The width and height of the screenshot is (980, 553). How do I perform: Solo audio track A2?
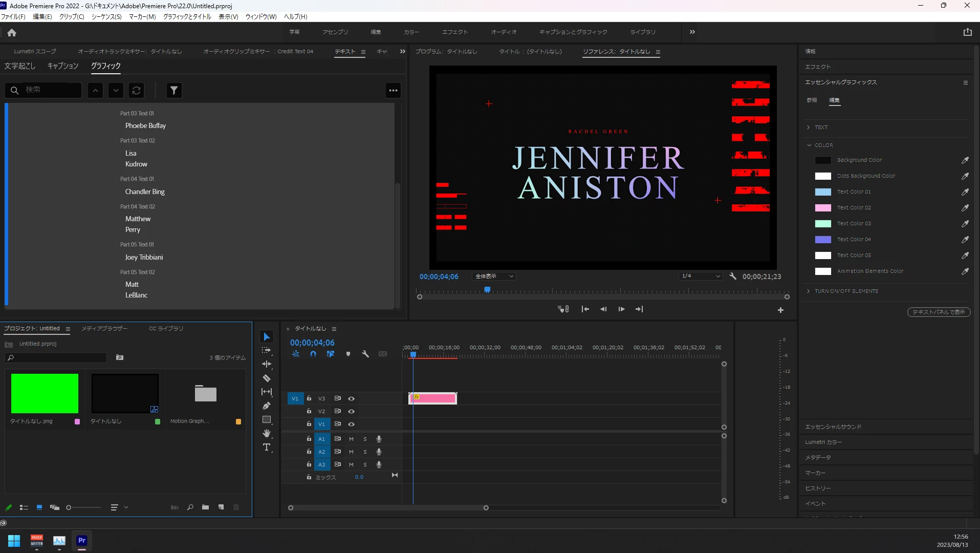pos(365,452)
